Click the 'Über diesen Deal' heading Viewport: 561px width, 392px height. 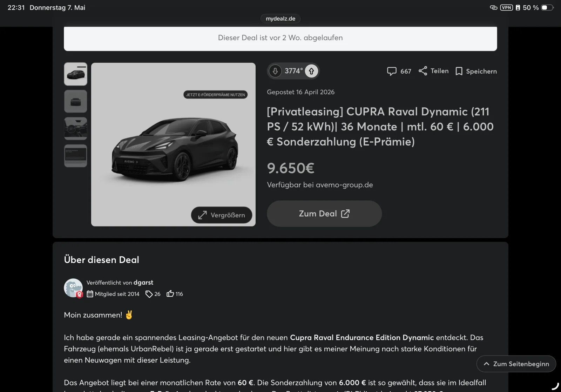click(102, 260)
